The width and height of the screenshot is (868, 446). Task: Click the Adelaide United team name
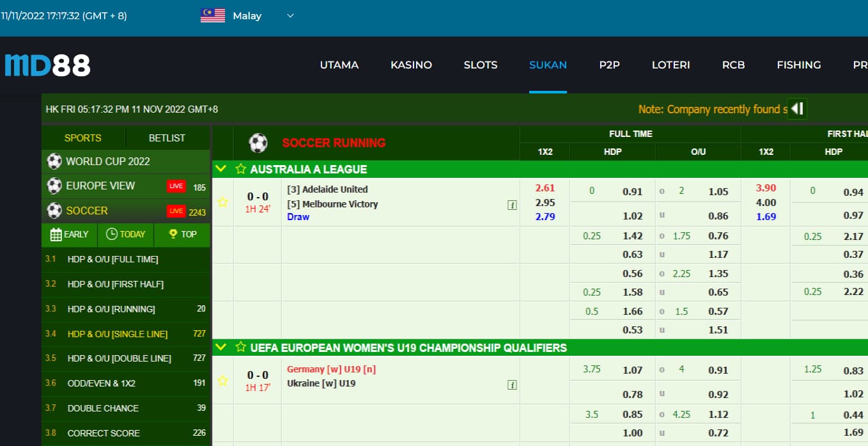327,189
